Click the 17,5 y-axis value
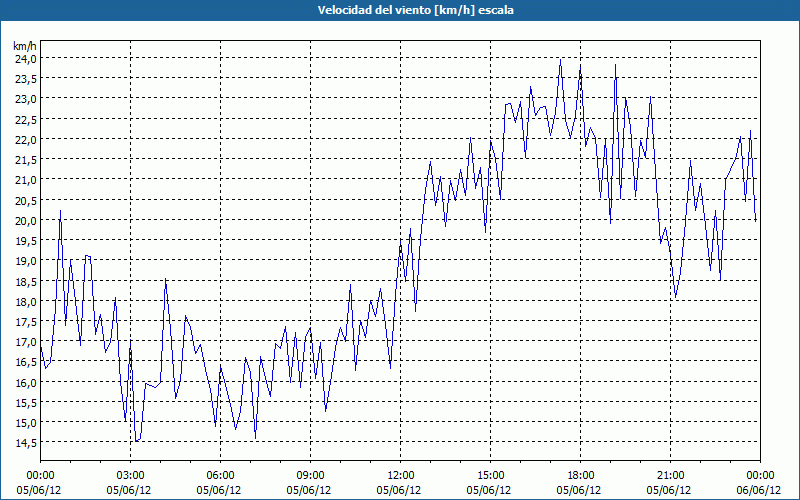Viewport: 800px width, 500px height. 25,322
